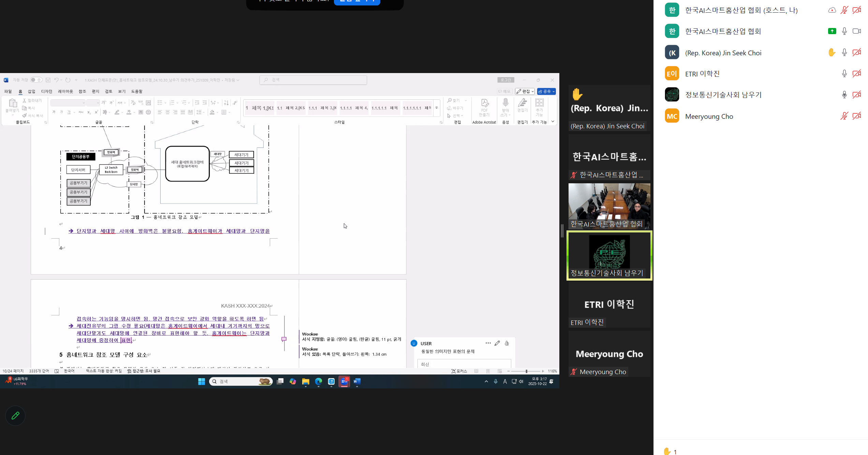Open the 검토 ribbon tab
This screenshot has height=455, width=868.
tap(108, 91)
